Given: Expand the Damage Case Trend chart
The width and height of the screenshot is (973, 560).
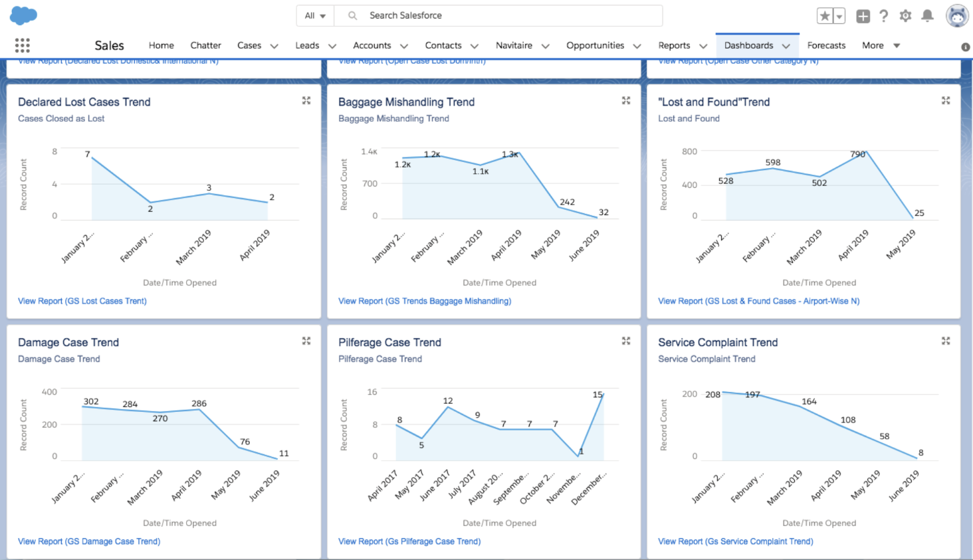Looking at the screenshot, I should point(306,341).
